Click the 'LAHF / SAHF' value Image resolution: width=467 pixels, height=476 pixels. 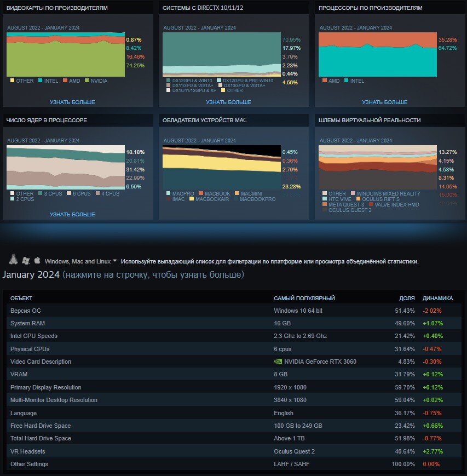pyautogui.click(x=292, y=464)
